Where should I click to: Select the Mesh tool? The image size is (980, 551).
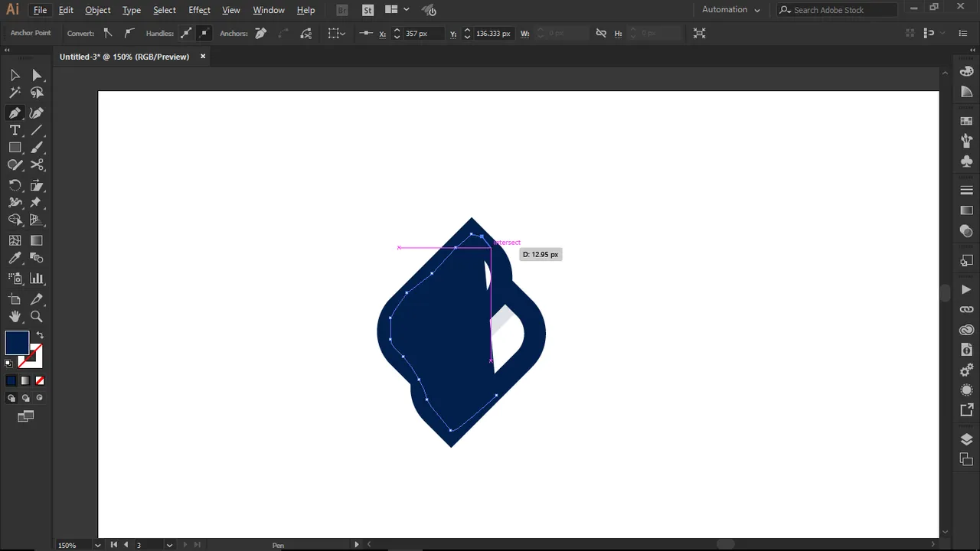click(15, 240)
